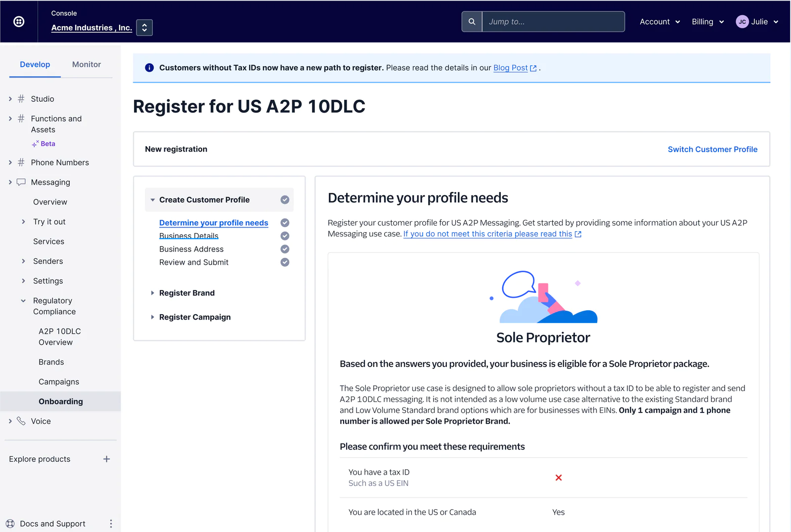Click the Twilio logo in the top navigation
The width and height of the screenshot is (791, 532).
(x=18, y=21)
